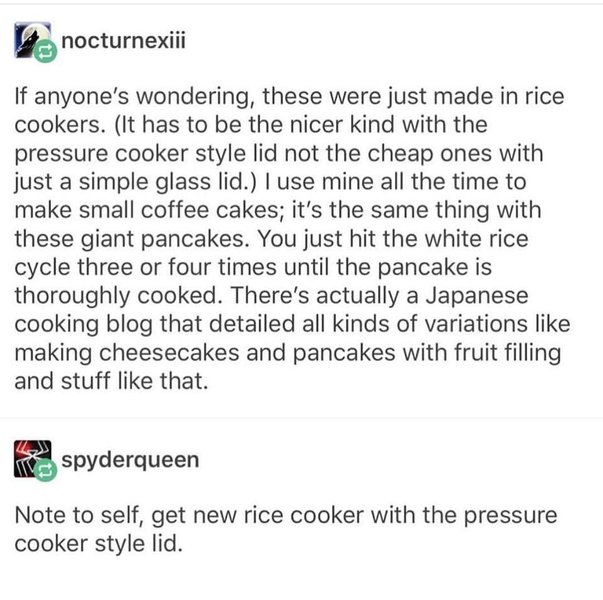Click the word 'Japanese' in the post

click(x=477, y=296)
